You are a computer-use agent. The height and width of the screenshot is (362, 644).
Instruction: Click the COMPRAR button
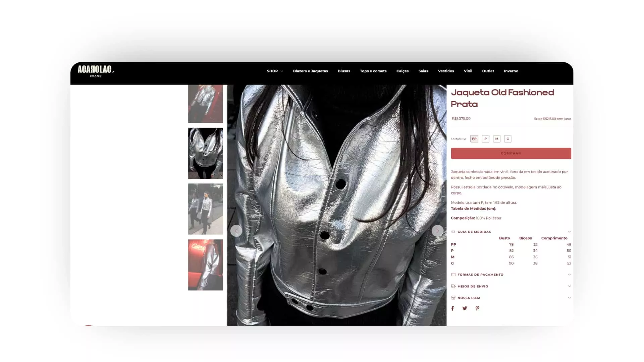point(511,153)
